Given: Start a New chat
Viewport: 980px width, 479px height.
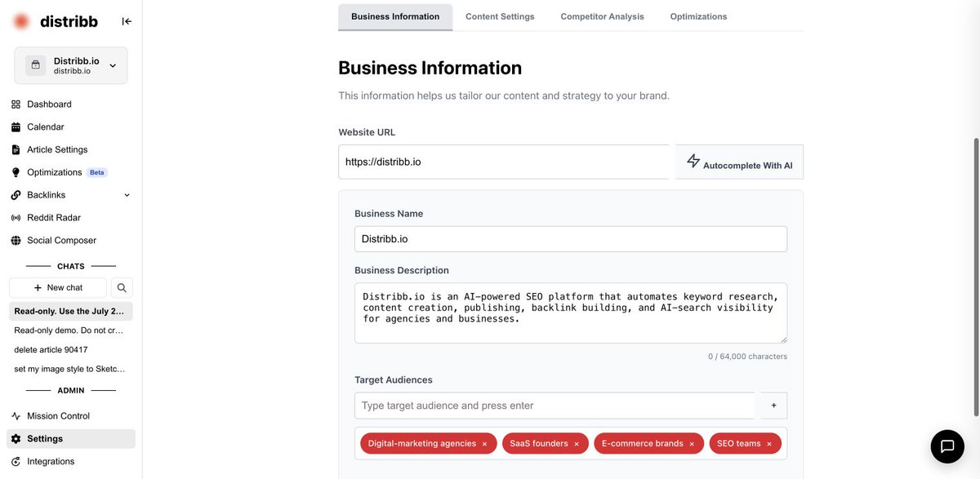Looking at the screenshot, I should (x=58, y=287).
